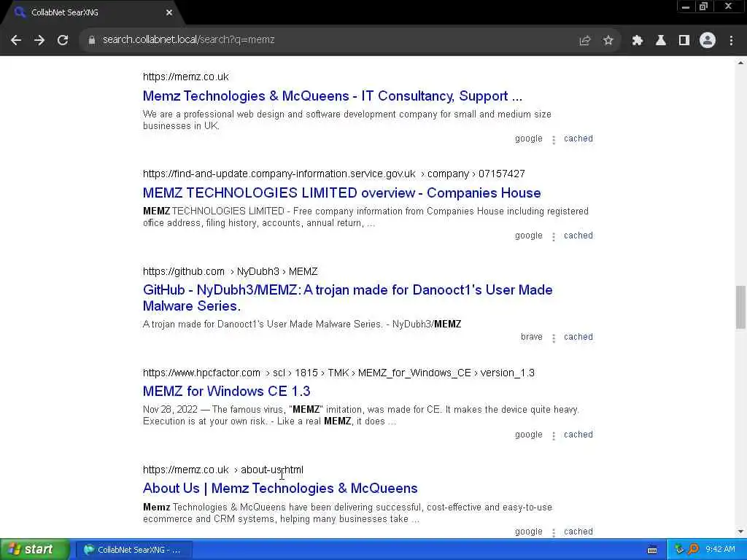Expand options dots for GitHub MEMZ result

554,338
